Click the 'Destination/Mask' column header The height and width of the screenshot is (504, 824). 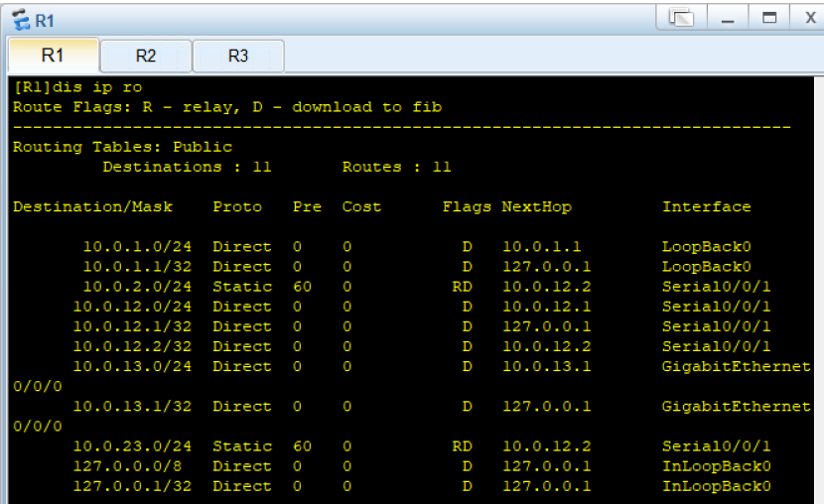pyautogui.click(x=92, y=206)
